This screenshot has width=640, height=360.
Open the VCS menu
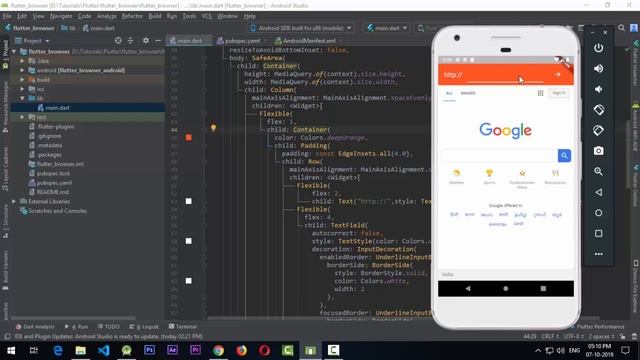(x=207, y=16)
